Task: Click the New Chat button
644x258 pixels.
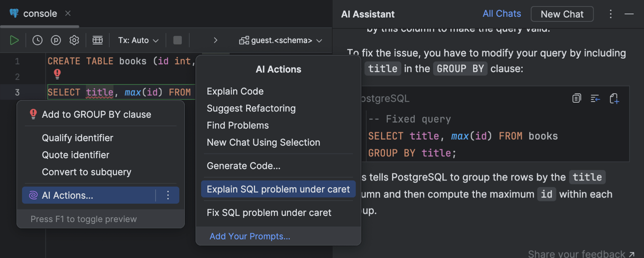Action: point(562,14)
